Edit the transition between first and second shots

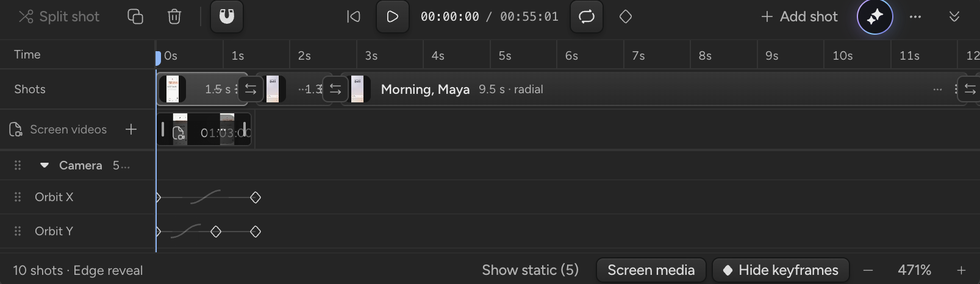251,89
